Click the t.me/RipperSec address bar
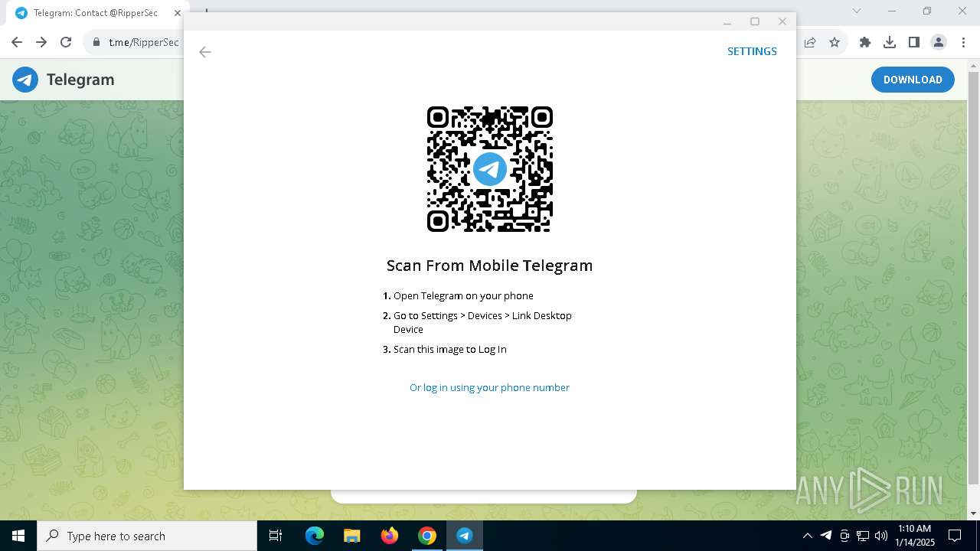The width and height of the screenshot is (980, 551). (x=143, y=42)
